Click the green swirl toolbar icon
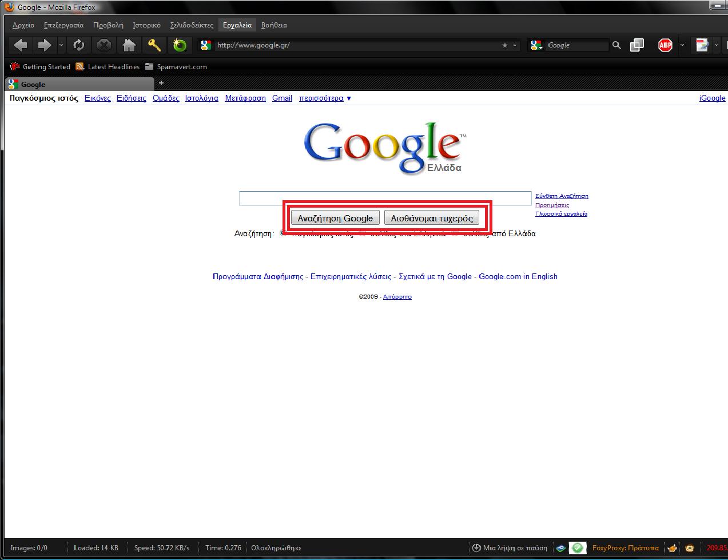This screenshot has height=560, width=728. click(x=180, y=45)
